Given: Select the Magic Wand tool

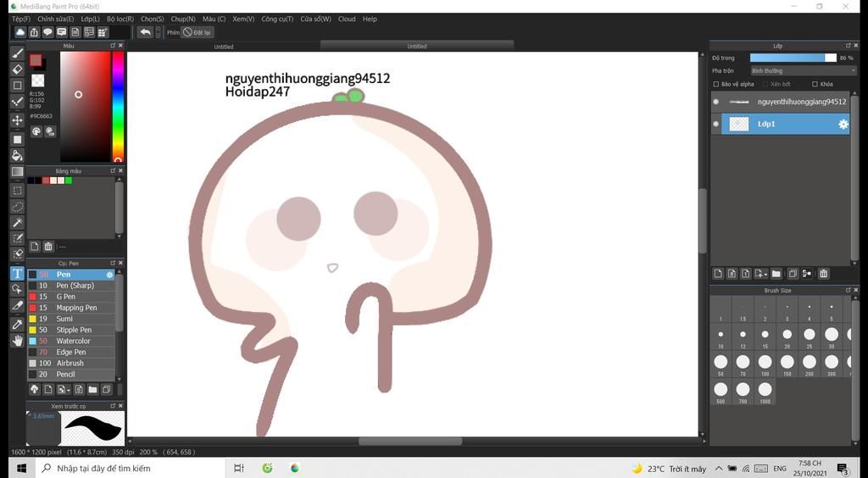Looking at the screenshot, I should click(x=17, y=222).
